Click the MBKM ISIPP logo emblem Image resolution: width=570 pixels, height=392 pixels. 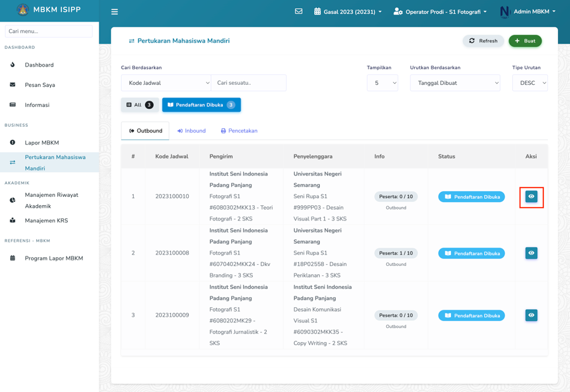[23, 10]
